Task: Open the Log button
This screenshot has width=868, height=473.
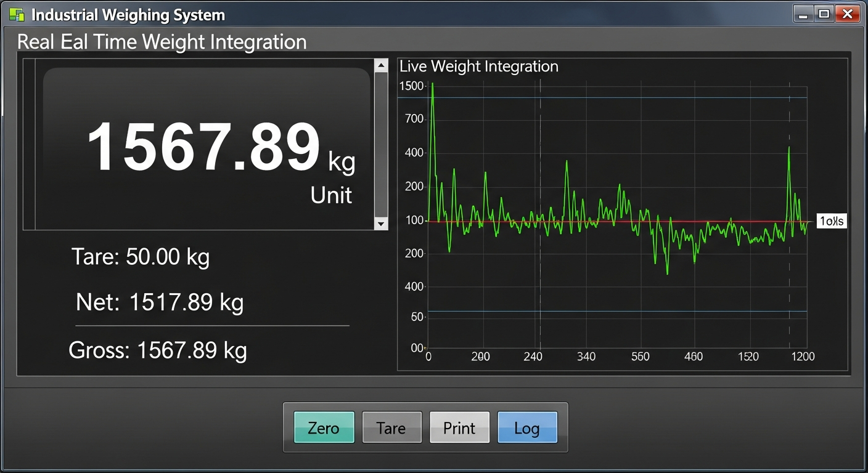Action: click(527, 427)
